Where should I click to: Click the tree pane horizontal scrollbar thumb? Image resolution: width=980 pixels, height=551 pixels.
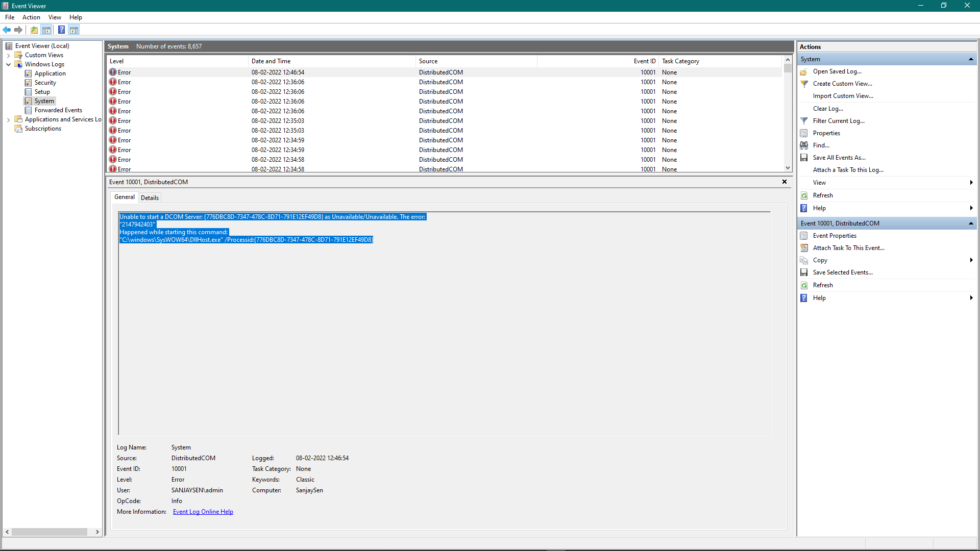[50, 532]
